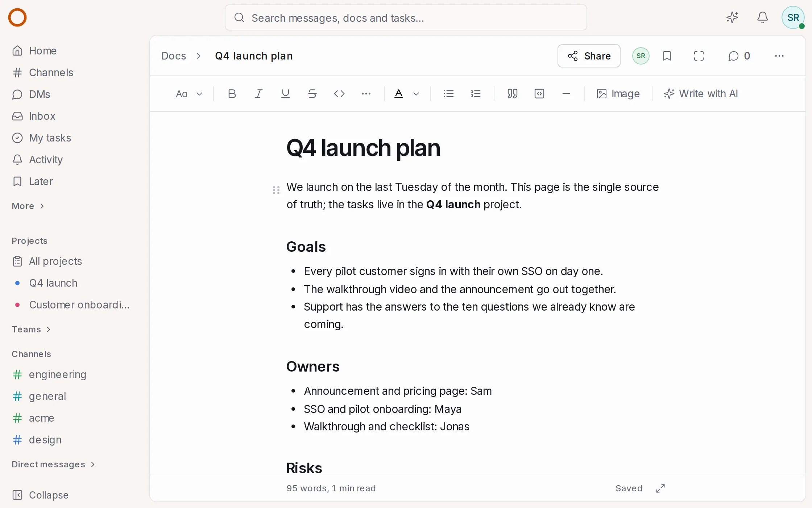
Task: Insert an Image
Action: point(618,94)
